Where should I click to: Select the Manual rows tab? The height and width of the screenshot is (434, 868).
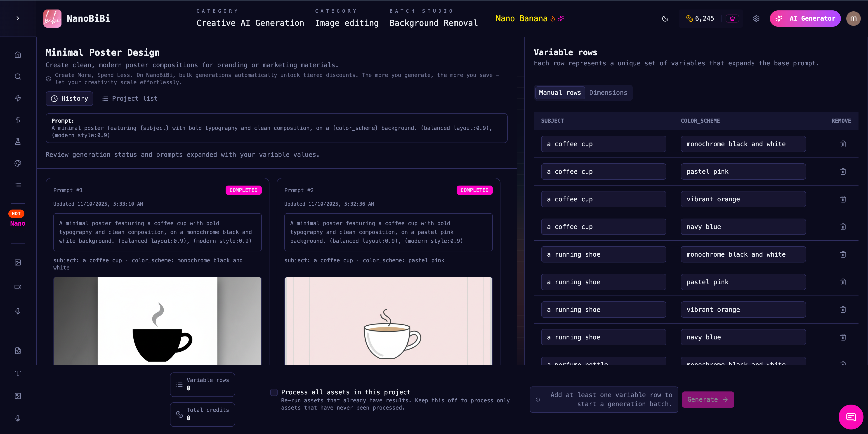(x=560, y=93)
